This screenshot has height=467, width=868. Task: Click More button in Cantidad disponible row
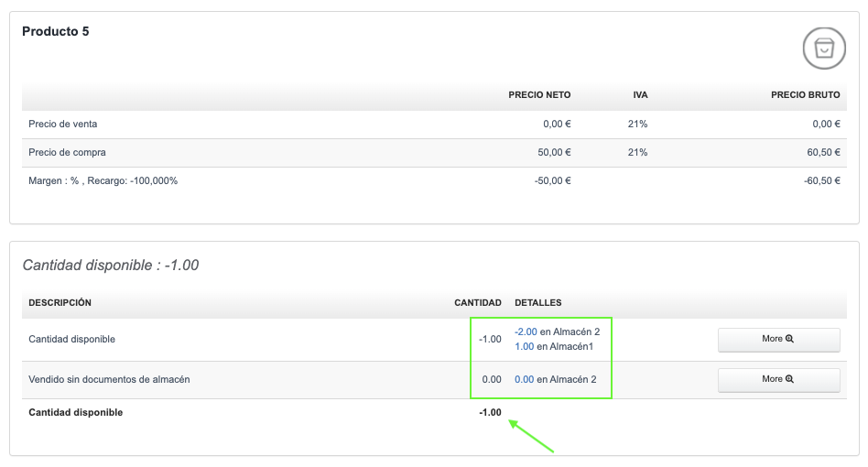pos(778,339)
